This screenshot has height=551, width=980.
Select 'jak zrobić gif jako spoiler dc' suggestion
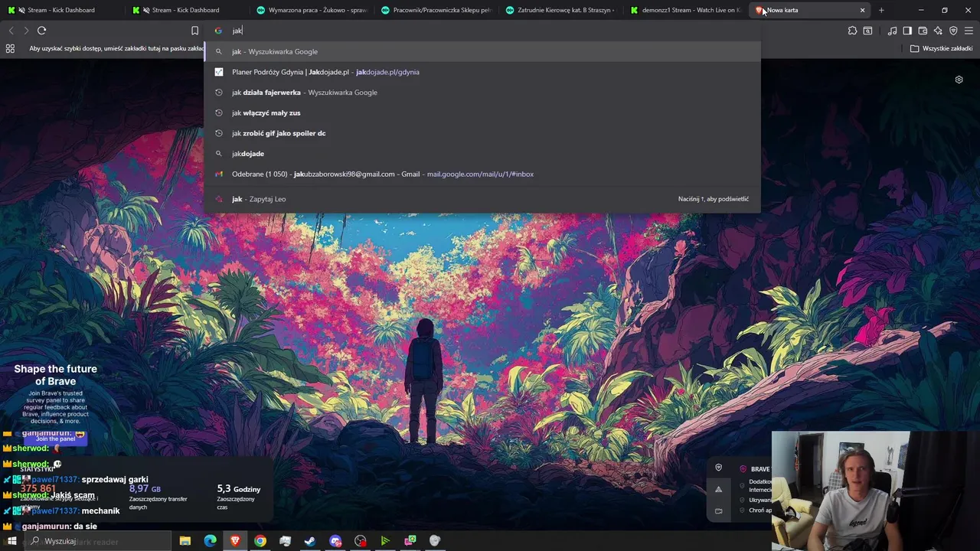pos(482,133)
